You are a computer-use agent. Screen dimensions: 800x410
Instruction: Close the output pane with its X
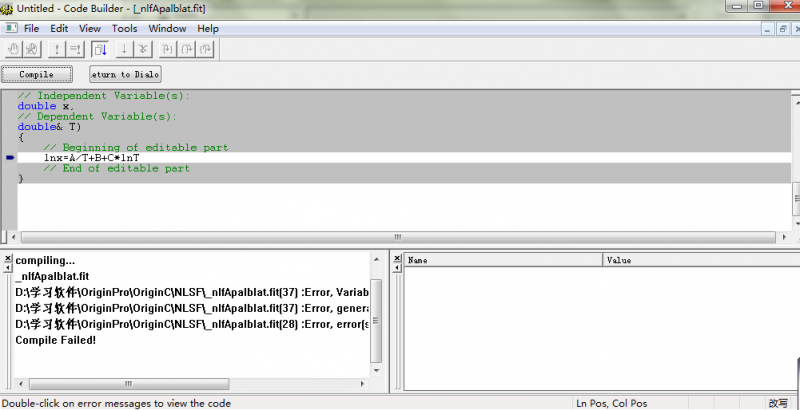tap(7, 259)
